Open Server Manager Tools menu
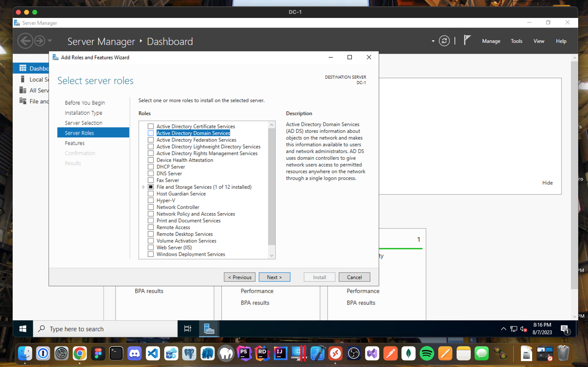 pyautogui.click(x=517, y=41)
